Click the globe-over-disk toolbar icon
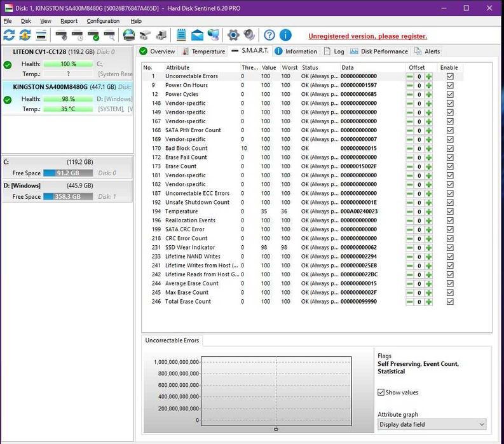The image size is (504, 444). [129, 35]
